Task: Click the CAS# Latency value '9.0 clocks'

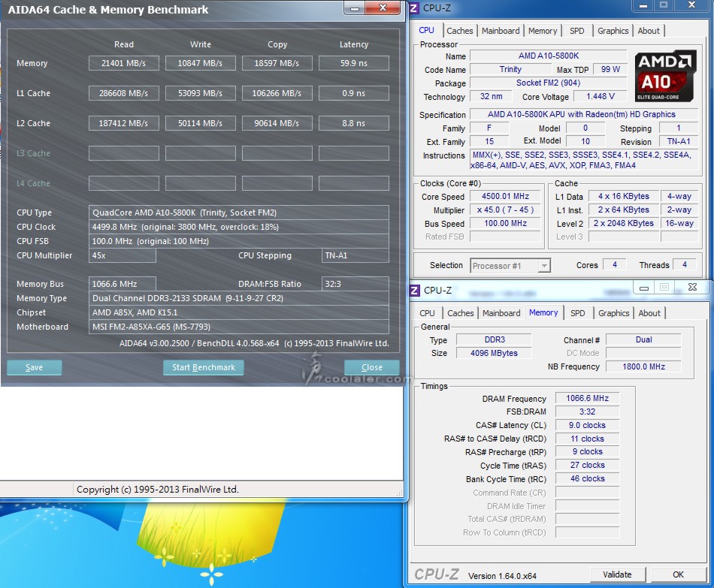Action: coord(588,425)
